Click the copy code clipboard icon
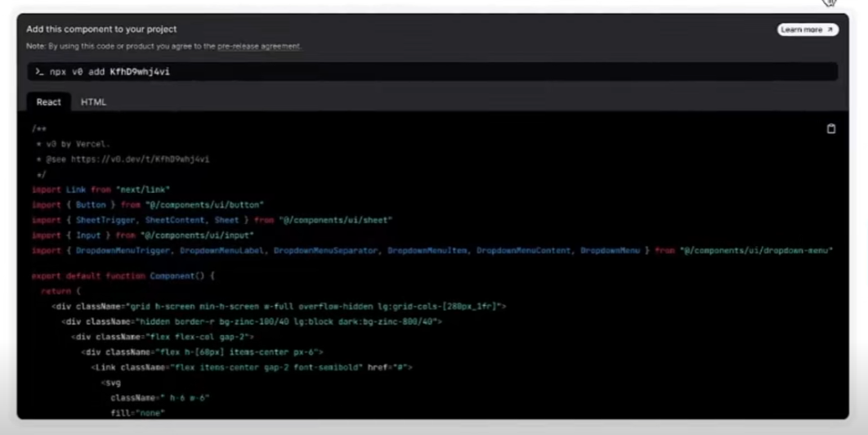 pyautogui.click(x=830, y=129)
